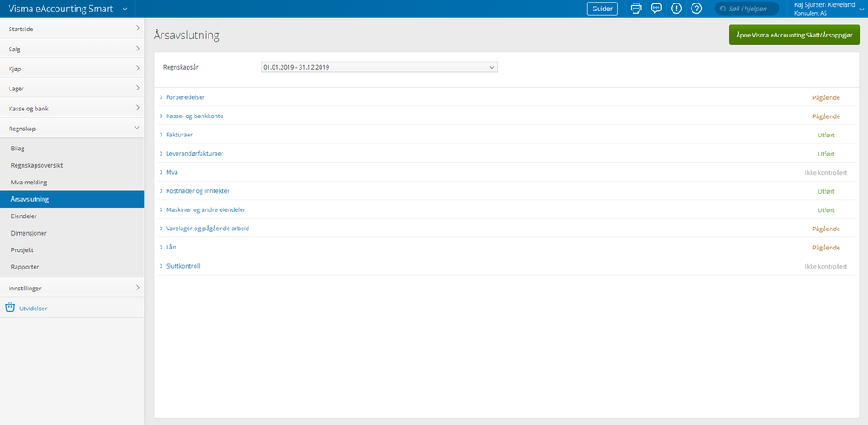This screenshot has height=425, width=868.
Task: Expand the Mva section chevron
Action: click(161, 173)
